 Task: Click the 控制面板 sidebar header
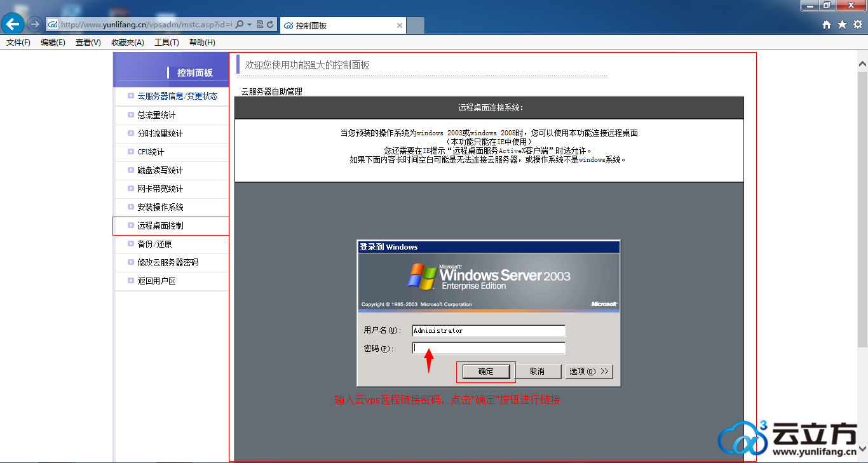pos(171,70)
